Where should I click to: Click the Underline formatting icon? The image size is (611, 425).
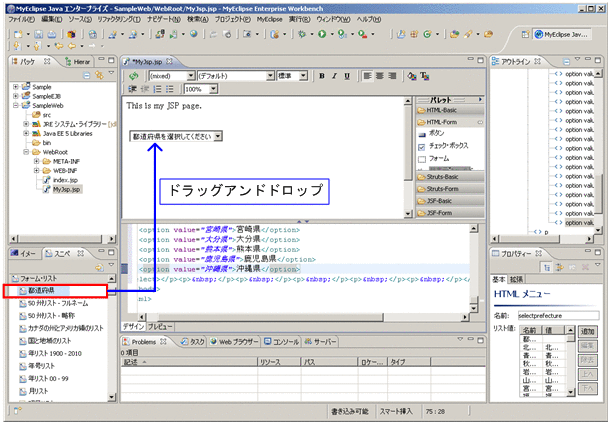pyautogui.click(x=347, y=75)
